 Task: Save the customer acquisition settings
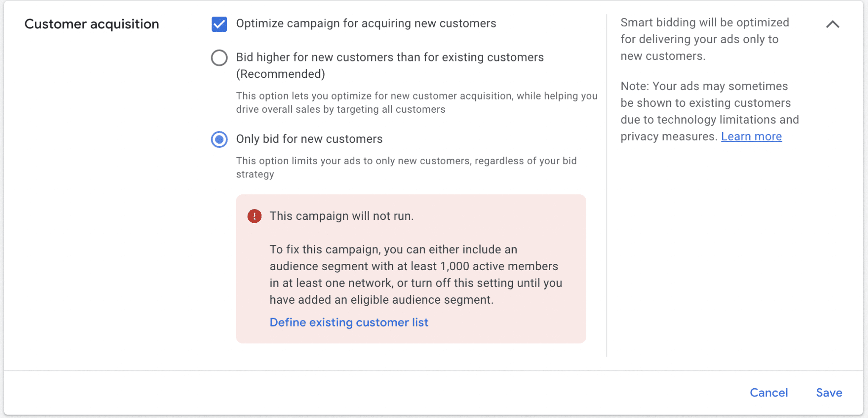[829, 393]
